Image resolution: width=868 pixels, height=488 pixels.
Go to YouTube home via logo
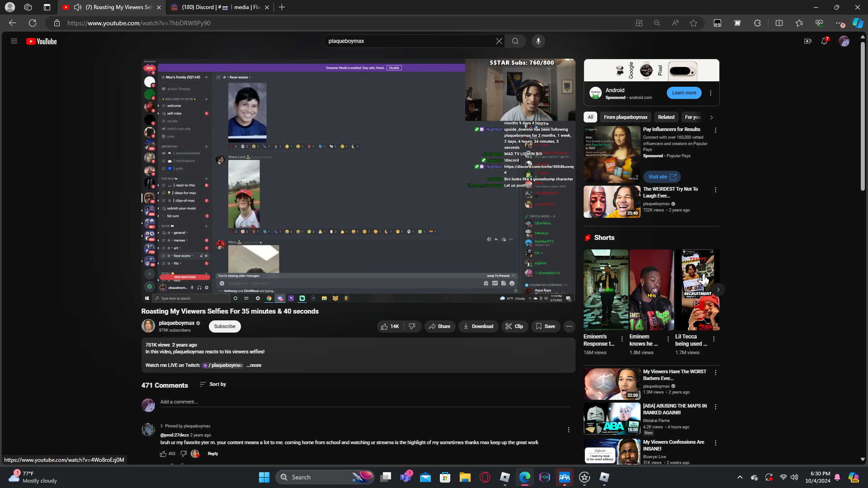pos(42,41)
